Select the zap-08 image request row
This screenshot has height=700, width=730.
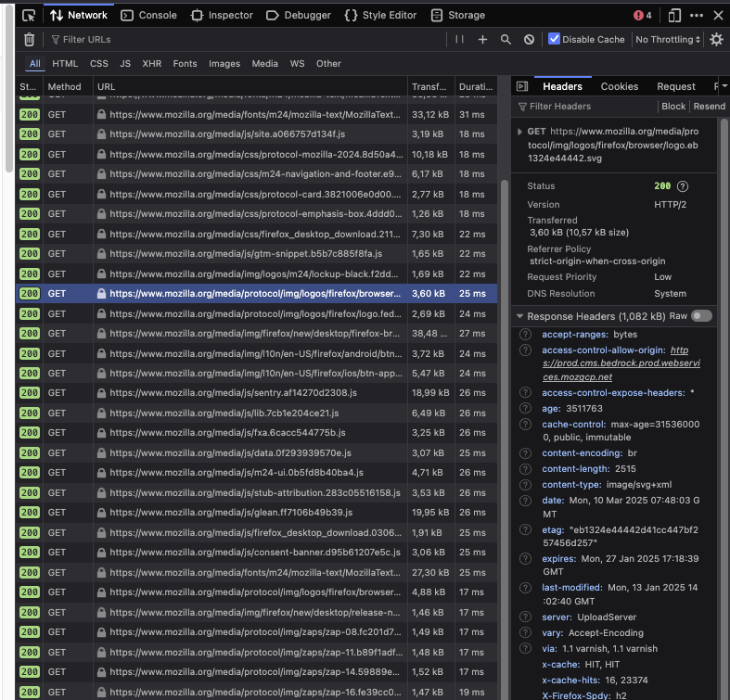(257, 632)
